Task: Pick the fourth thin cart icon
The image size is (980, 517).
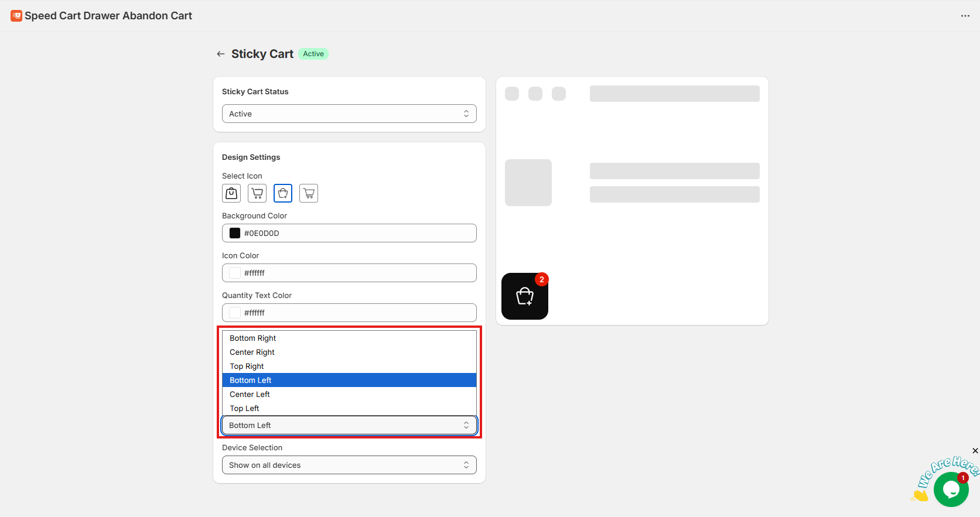Action: pyautogui.click(x=309, y=193)
